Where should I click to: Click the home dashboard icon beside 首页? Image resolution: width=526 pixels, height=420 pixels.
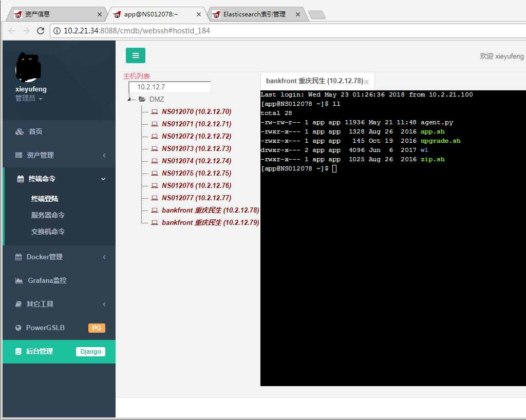click(20, 132)
